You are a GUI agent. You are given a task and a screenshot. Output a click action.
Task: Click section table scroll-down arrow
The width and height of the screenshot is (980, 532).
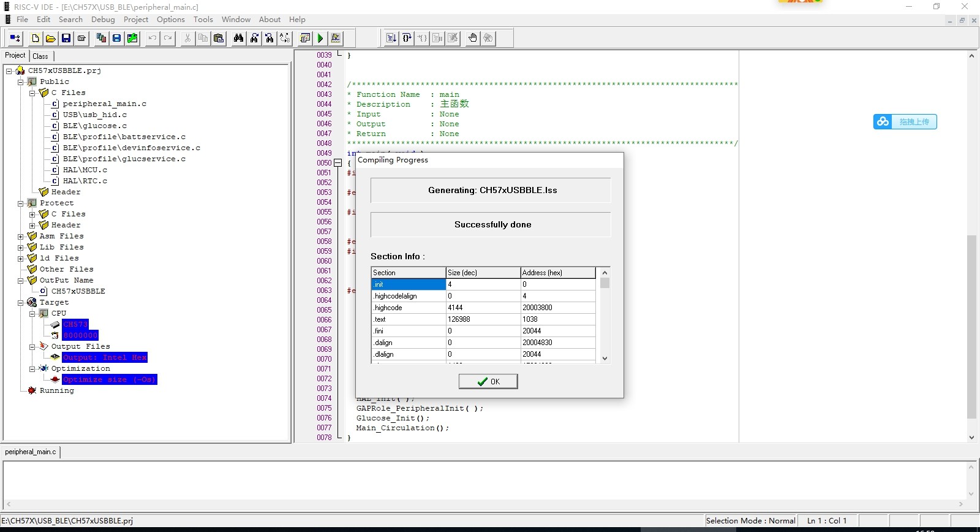605,359
